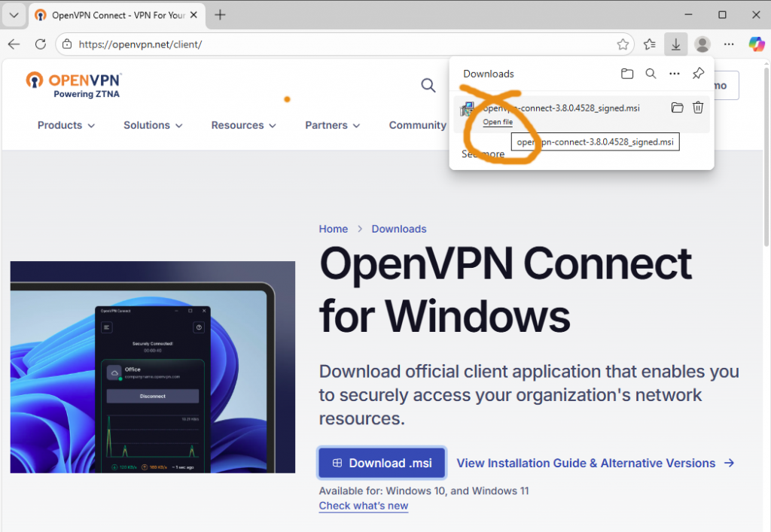Screen dimensions: 771x532
Task: Open View Installation Guide & Alternative Versions link
Action: pos(595,463)
